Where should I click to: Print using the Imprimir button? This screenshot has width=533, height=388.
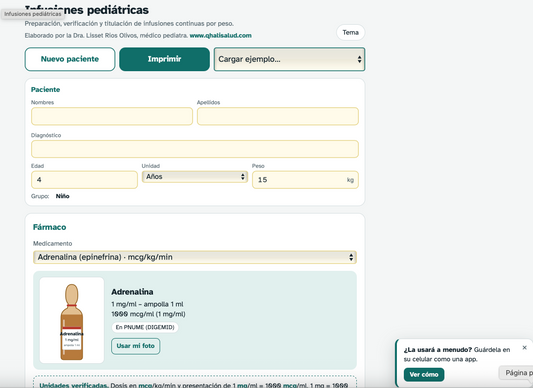click(165, 59)
